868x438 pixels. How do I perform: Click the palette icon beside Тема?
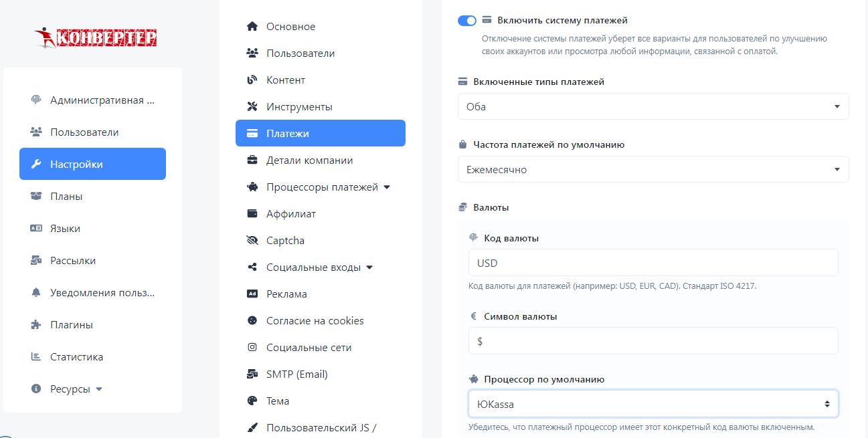click(252, 401)
